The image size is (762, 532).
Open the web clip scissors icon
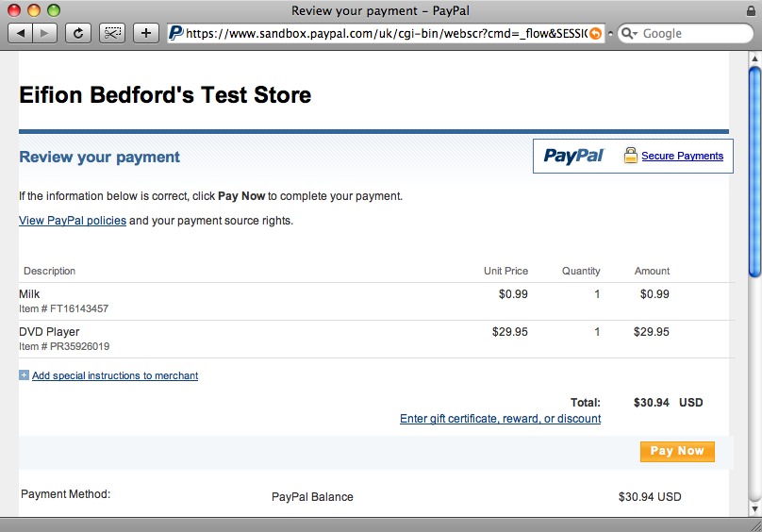click(112, 34)
